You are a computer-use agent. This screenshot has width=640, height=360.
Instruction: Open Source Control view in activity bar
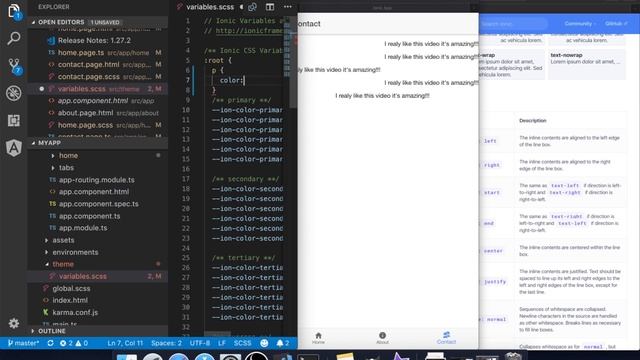point(14,66)
